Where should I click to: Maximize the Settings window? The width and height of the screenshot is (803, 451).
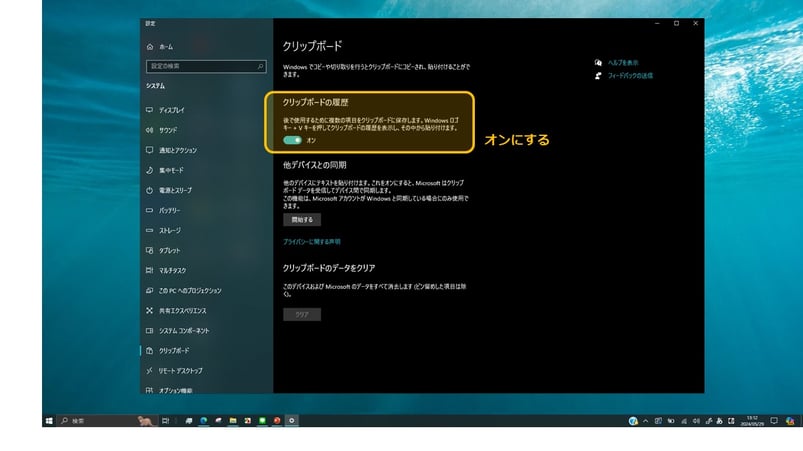[677, 24]
